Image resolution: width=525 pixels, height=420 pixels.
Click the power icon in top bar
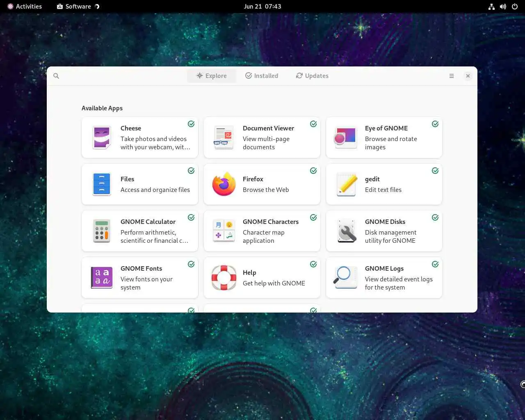point(515,7)
